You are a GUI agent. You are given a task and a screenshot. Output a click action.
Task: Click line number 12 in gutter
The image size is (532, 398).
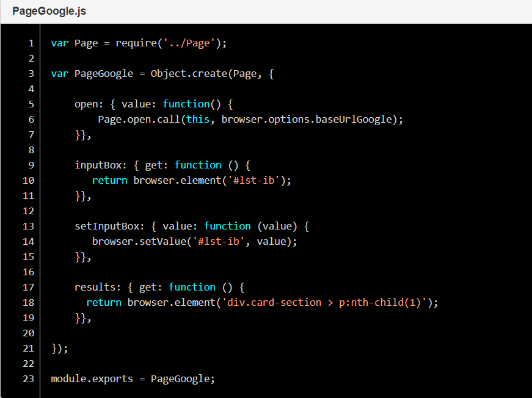[29, 211]
